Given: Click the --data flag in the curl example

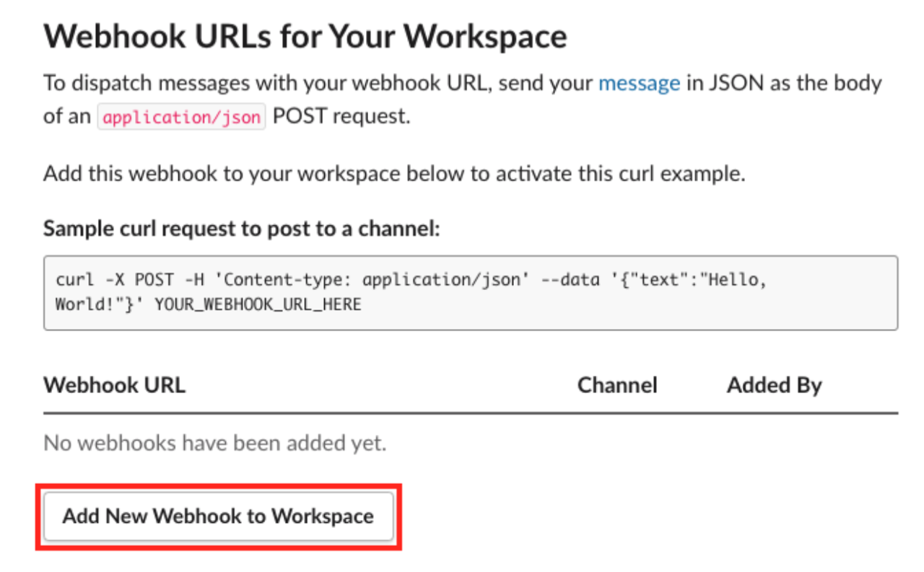Looking at the screenshot, I should coord(570,279).
